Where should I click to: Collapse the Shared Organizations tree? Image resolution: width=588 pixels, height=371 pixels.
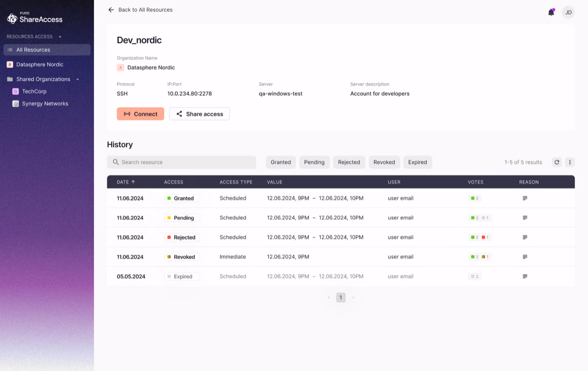78,79
